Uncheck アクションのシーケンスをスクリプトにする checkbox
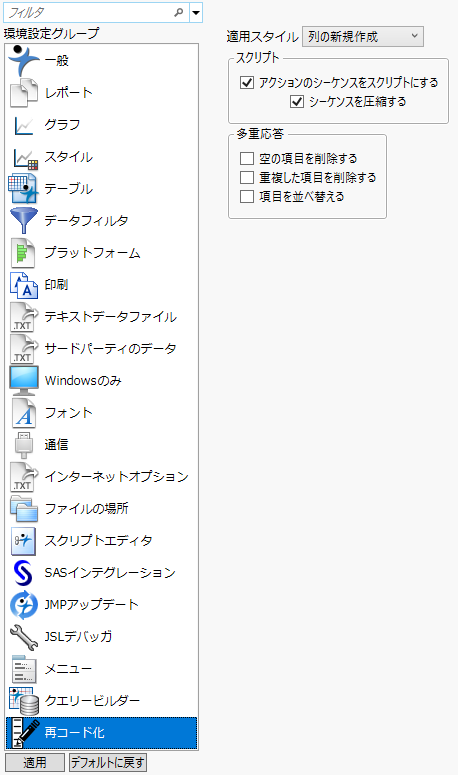 coord(247,82)
